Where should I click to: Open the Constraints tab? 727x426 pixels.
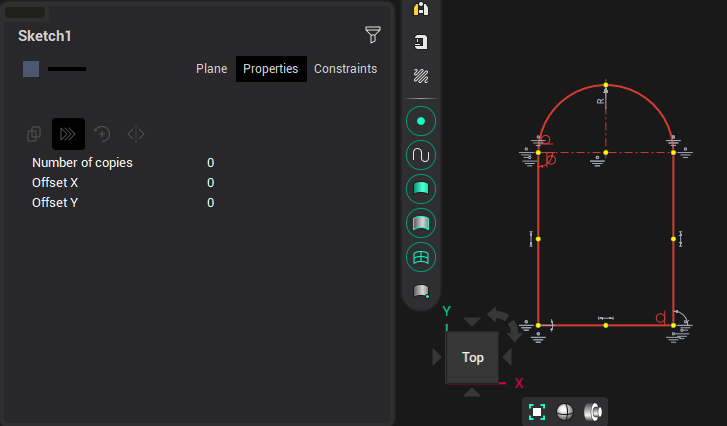[345, 69]
